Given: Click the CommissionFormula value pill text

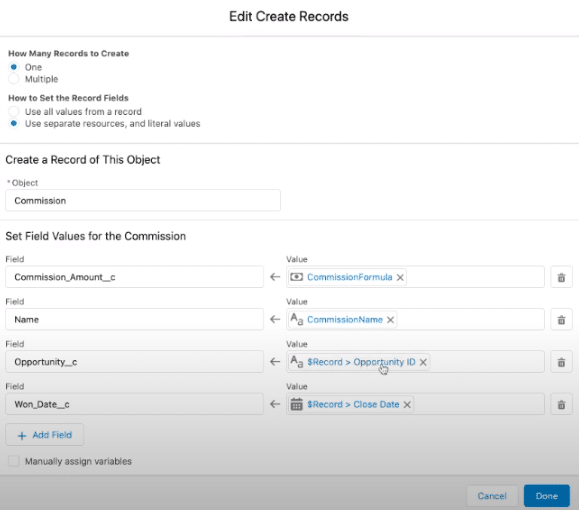Looking at the screenshot, I should [x=350, y=277].
